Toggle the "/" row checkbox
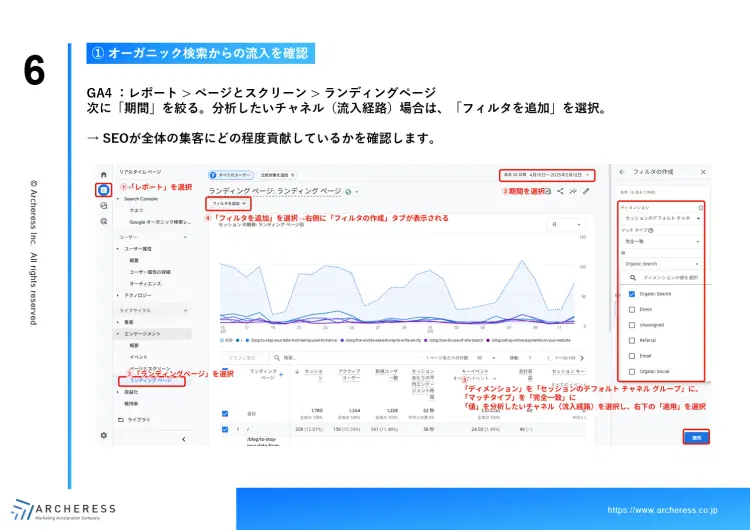The width and height of the screenshot is (750, 530). [225, 430]
